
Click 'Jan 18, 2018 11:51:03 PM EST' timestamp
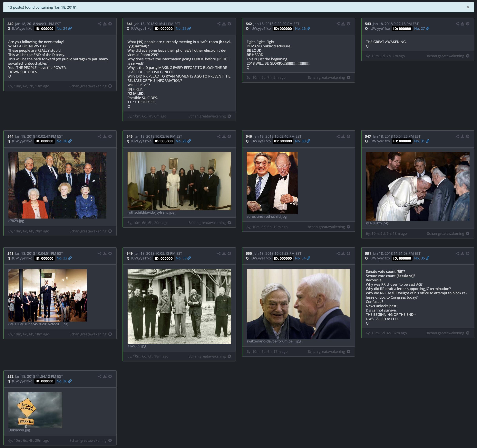coord(396,253)
